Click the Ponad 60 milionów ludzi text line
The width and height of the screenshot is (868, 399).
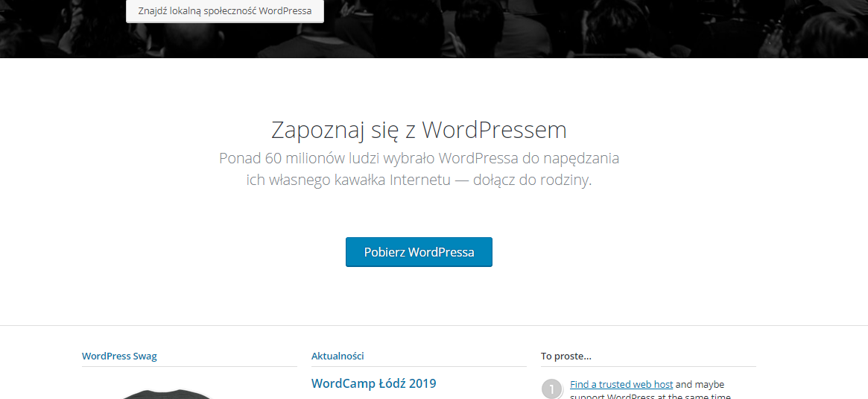coord(419,158)
